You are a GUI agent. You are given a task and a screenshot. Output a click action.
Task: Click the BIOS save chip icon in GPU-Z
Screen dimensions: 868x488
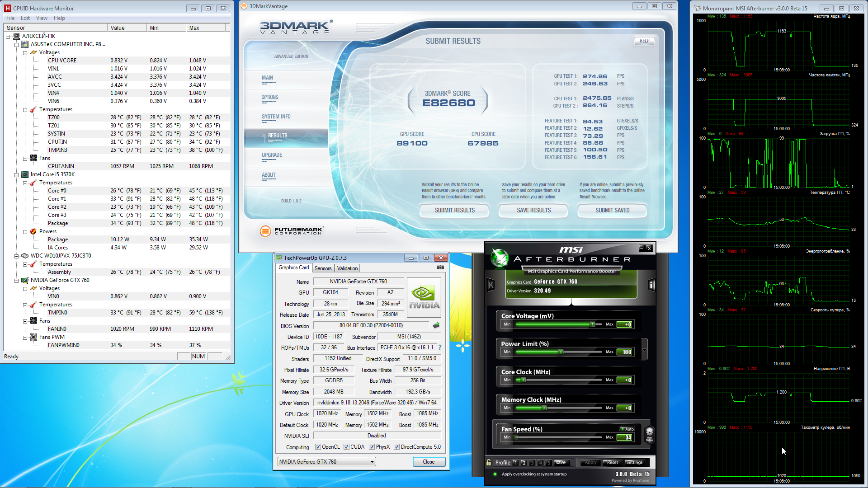436,325
